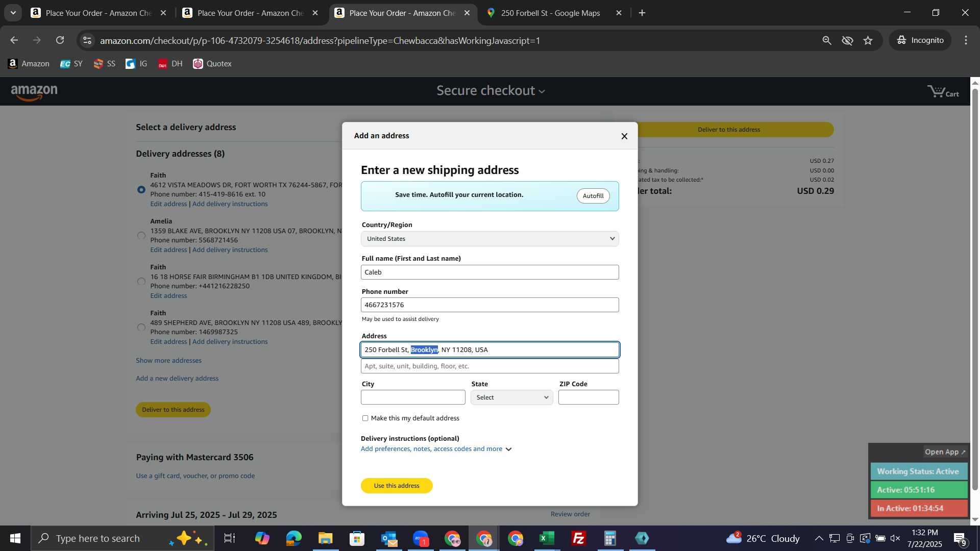Open the zoom magnifier icon in address bar
Image resolution: width=980 pixels, height=551 pixels.
coord(827,40)
